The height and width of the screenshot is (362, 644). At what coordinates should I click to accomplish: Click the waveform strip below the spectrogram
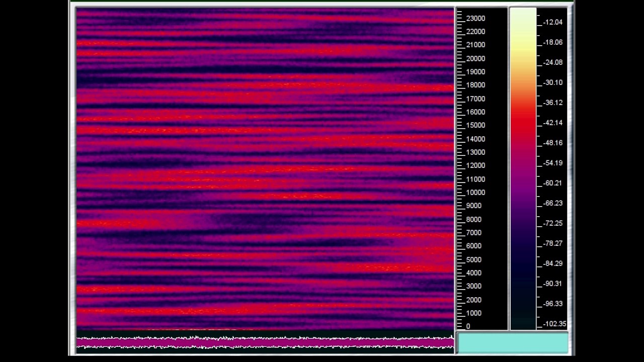point(265,342)
